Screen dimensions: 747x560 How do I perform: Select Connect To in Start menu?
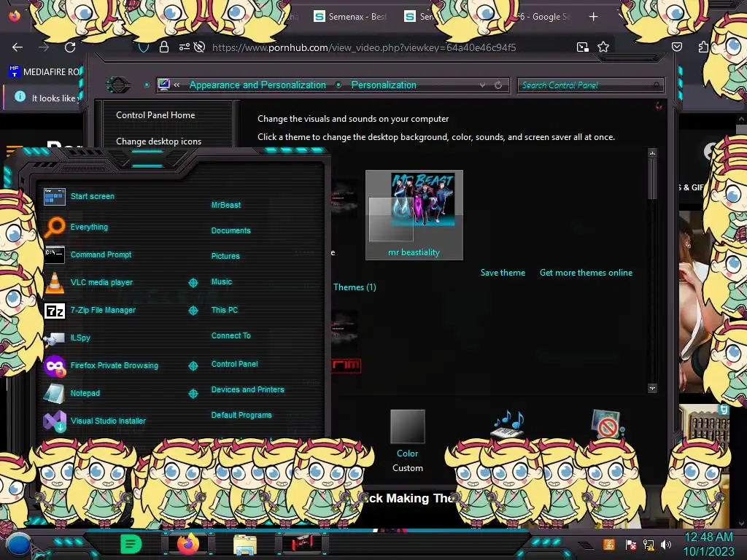[231, 335]
